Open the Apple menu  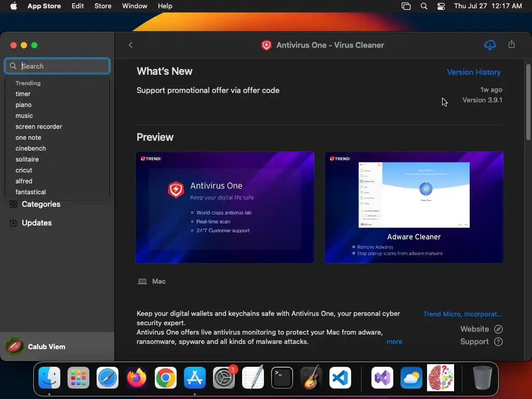click(14, 6)
